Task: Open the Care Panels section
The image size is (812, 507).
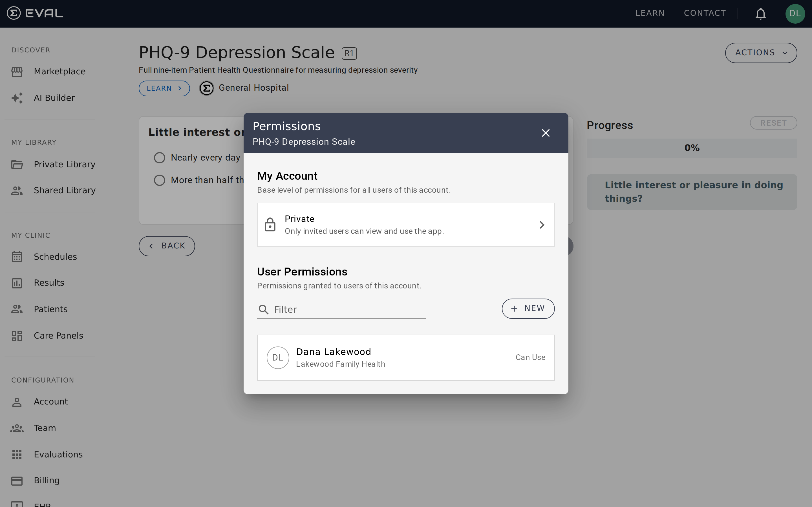Action: point(58,335)
